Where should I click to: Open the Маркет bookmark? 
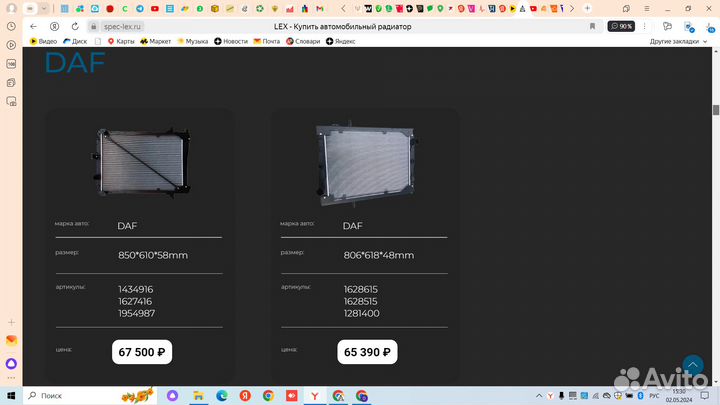point(156,41)
